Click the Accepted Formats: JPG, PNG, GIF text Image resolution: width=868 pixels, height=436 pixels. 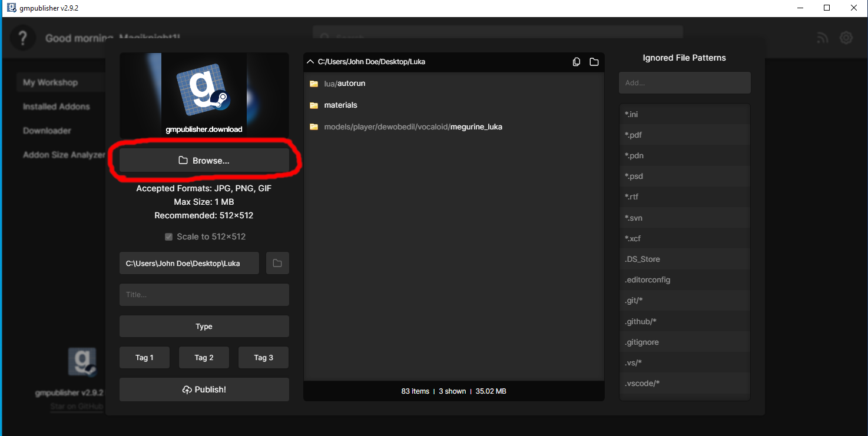point(204,188)
